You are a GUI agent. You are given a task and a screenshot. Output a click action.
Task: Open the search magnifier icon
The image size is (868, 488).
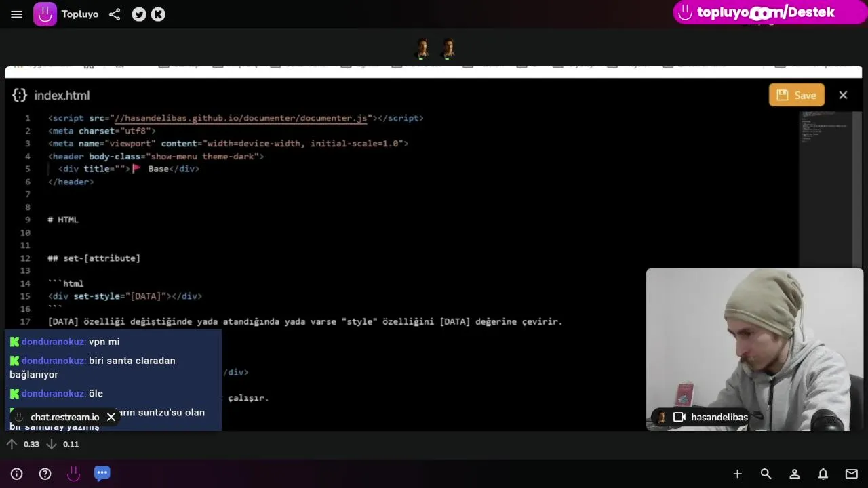(766, 474)
